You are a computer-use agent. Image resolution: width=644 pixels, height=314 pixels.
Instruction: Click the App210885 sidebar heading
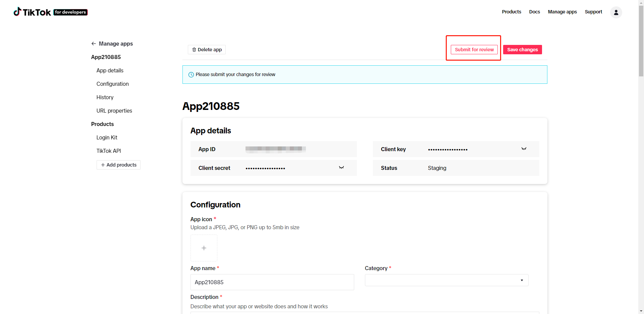[106, 57]
